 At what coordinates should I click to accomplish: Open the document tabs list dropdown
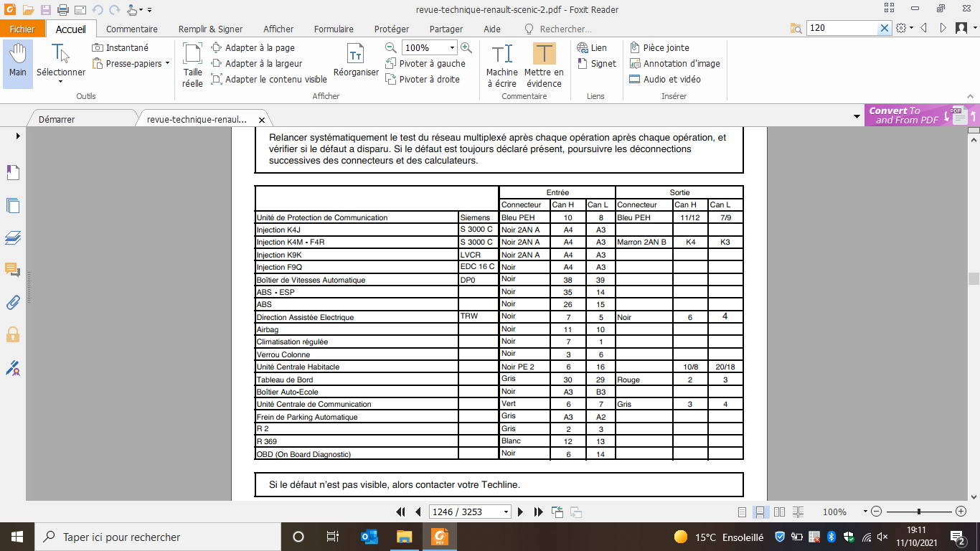pyautogui.click(x=857, y=116)
